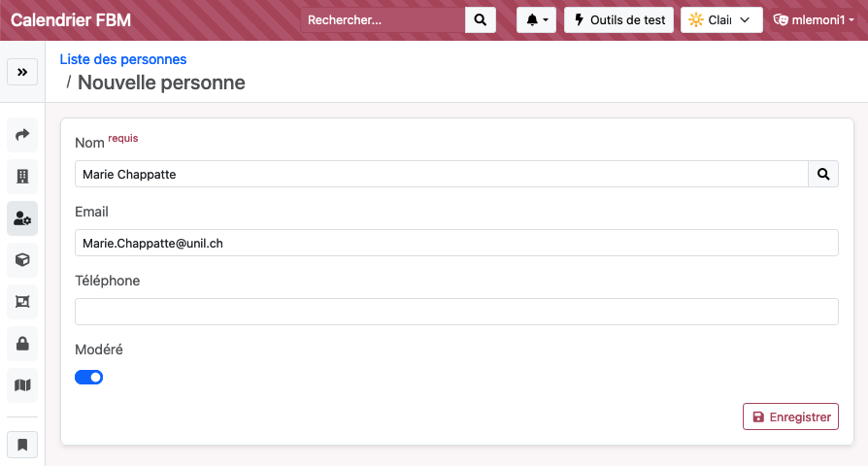Open the mlemoni1 user menu

[814, 20]
